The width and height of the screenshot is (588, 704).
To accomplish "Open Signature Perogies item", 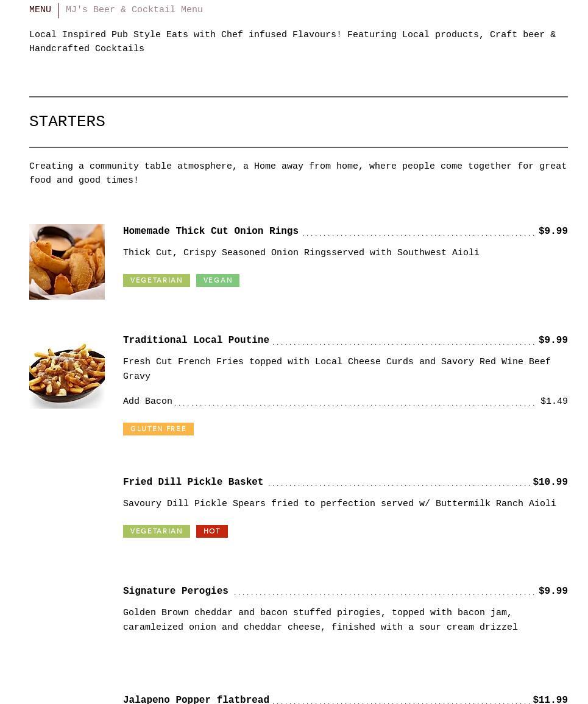I will click(175, 591).
